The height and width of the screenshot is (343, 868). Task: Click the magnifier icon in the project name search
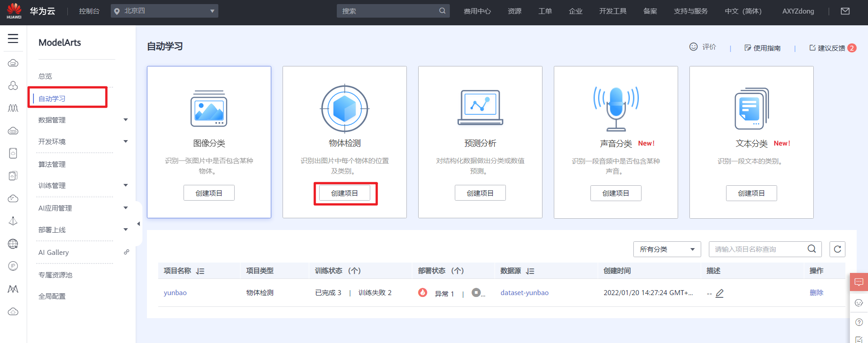(812, 249)
